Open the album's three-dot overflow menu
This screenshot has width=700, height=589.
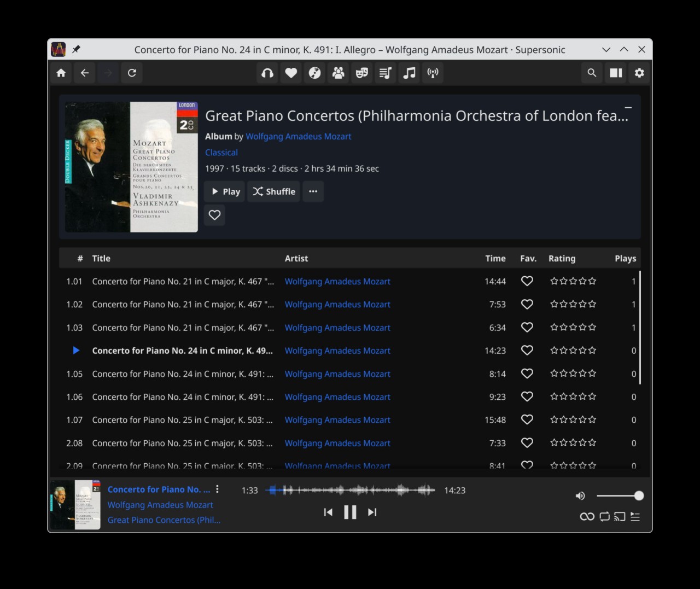coord(313,191)
